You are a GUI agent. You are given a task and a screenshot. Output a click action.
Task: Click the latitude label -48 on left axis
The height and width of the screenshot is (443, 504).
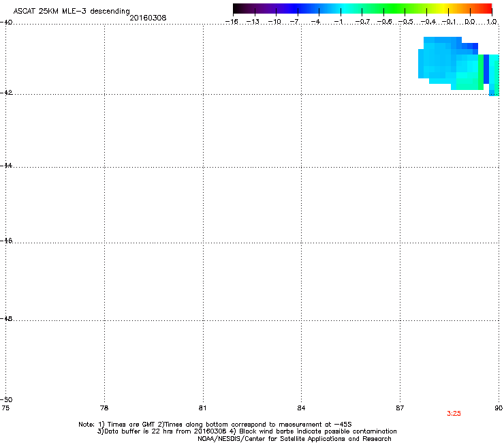click(6, 318)
